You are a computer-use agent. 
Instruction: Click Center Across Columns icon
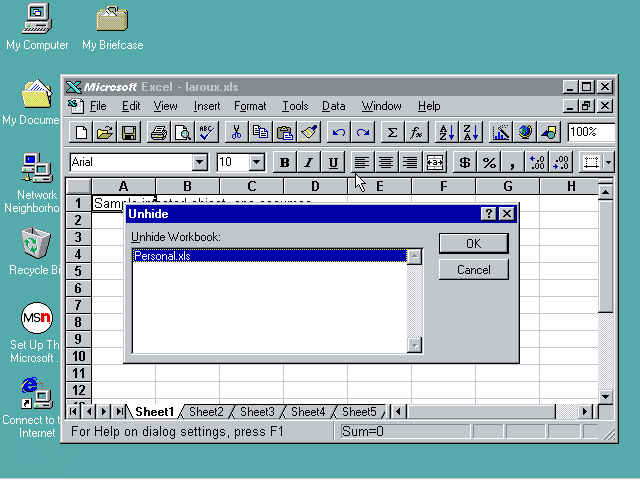pyautogui.click(x=434, y=162)
